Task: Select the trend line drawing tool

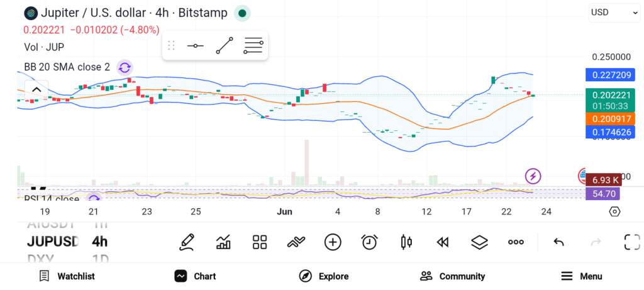Action: 225,45
